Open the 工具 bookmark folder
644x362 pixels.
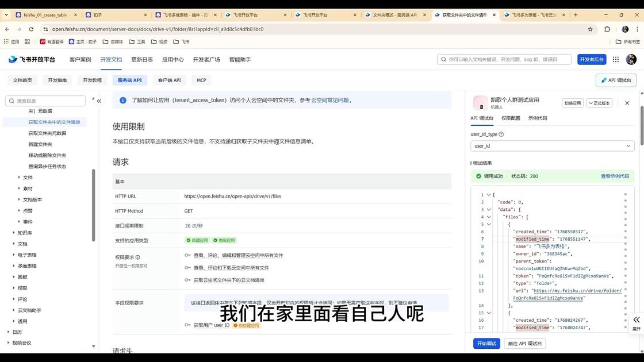pos(137,42)
